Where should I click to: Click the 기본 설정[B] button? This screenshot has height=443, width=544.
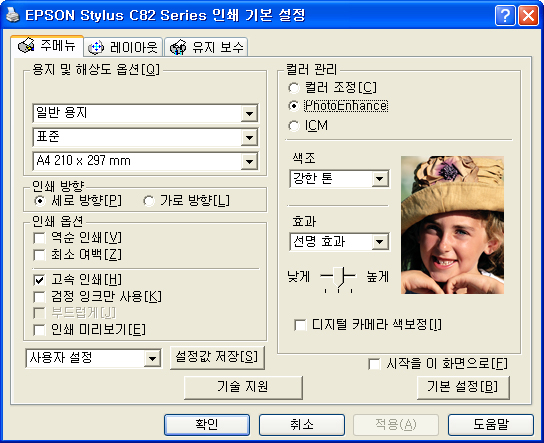[x=463, y=387]
